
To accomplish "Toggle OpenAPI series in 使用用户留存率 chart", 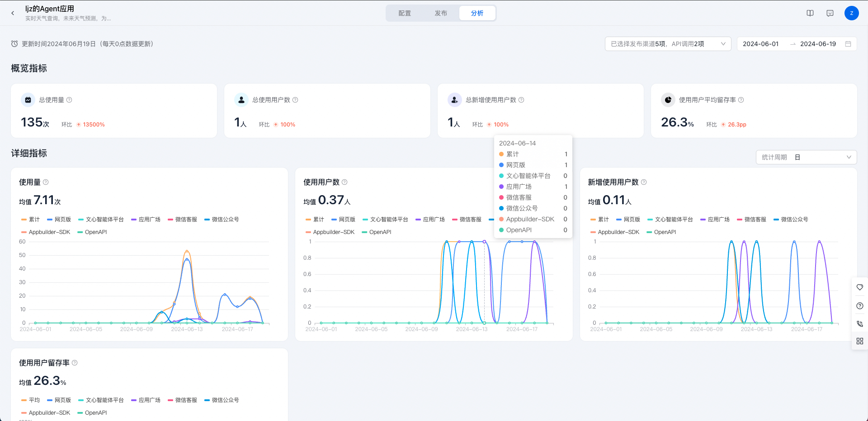I will click(x=92, y=413).
